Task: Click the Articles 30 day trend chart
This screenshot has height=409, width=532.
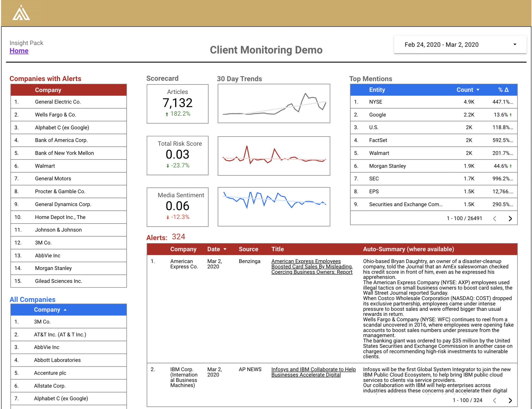Action: coord(274,104)
